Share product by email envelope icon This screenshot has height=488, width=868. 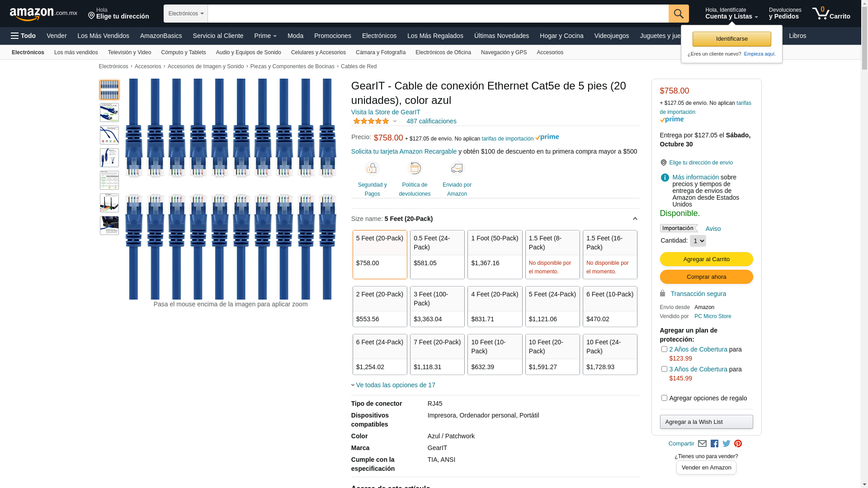click(x=702, y=444)
